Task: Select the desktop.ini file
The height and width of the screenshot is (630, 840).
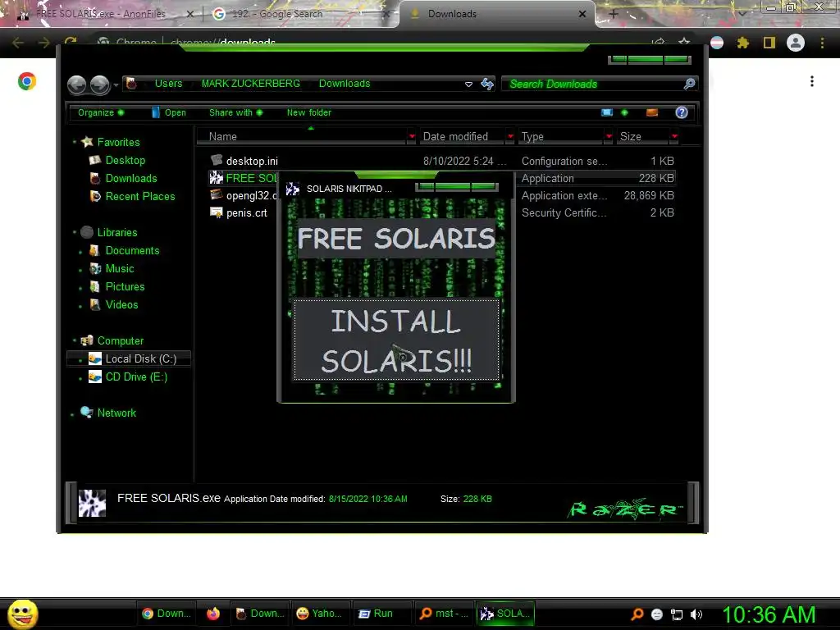Action: click(x=252, y=161)
